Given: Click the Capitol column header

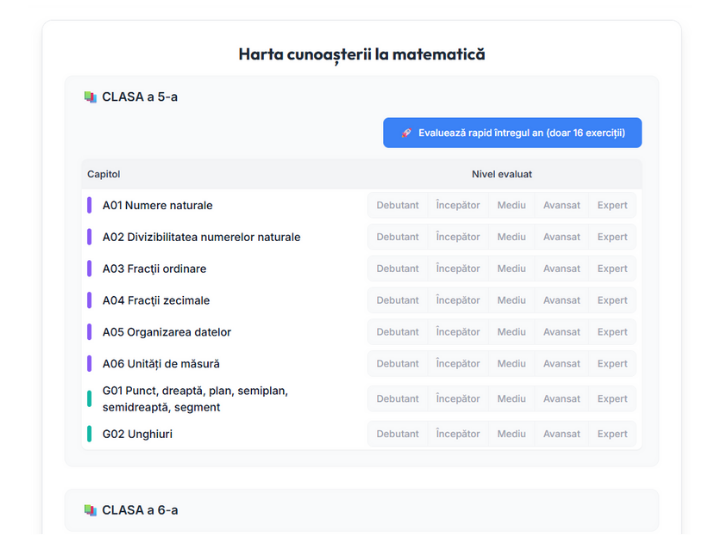Looking at the screenshot, I should click(x=104, y=174).
